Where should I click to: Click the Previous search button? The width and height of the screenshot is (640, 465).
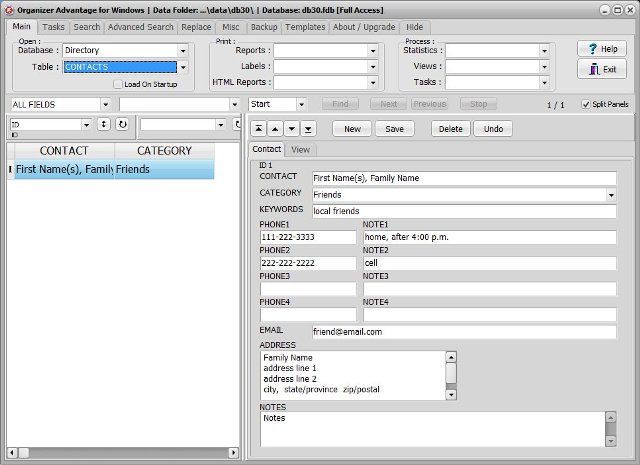pyautogui.click(x=429, y=104)
